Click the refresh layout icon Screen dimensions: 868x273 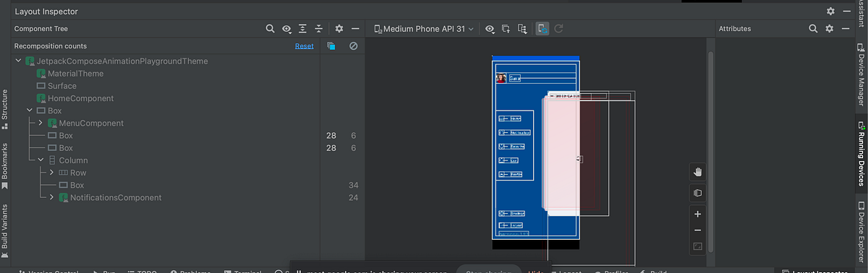click(x=559, y=29)
